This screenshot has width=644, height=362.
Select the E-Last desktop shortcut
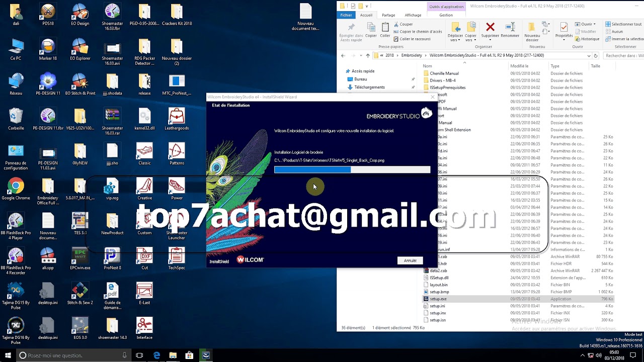tap(144, 294)
